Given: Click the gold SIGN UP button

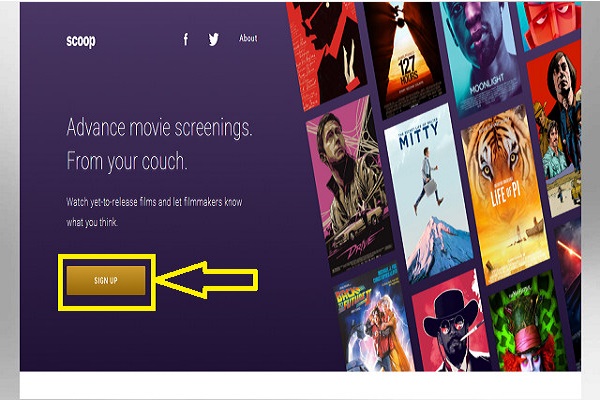Looking at the screenshot, I should pos(106,281).
